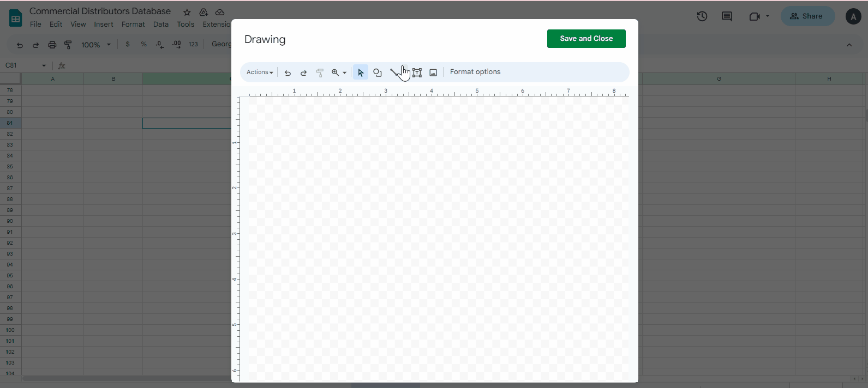
Task: Click the drawing Paint format roller icon
Action: [320, 72]
